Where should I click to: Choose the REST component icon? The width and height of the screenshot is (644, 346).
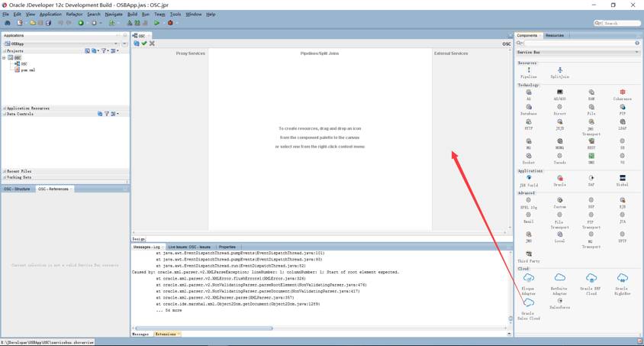pyautogui.click(x=591, y=141)
